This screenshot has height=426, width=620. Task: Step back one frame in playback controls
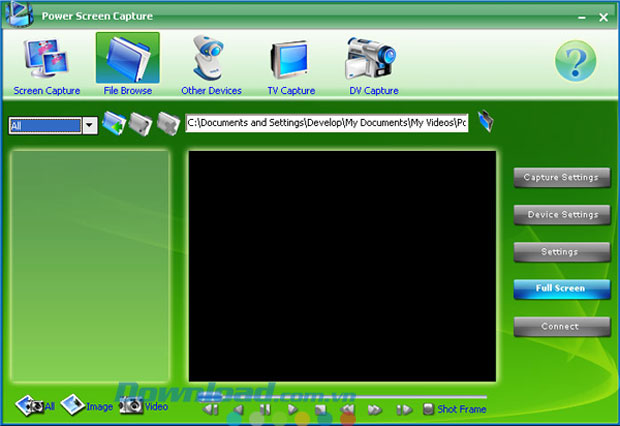(210, 410)
